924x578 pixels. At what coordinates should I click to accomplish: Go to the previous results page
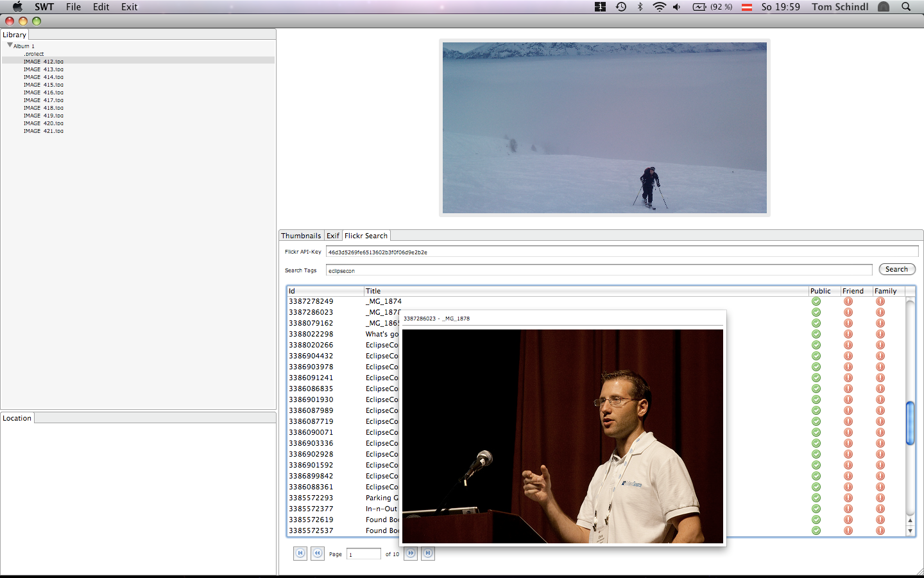(x=317, y=553)
